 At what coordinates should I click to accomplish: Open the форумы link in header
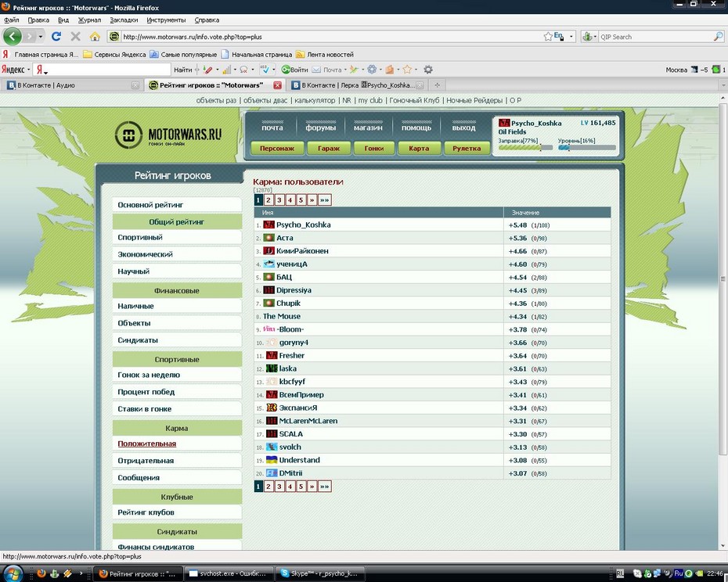pyautogui.click(x=320, y=128)
